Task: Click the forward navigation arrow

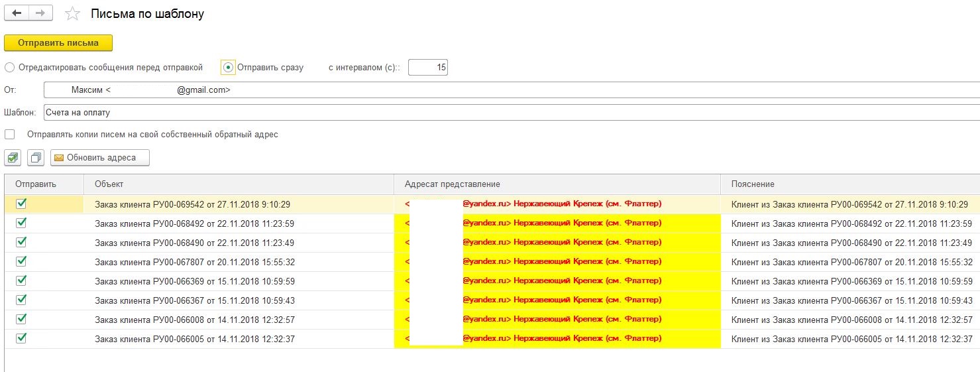Action: click(40, 13)
